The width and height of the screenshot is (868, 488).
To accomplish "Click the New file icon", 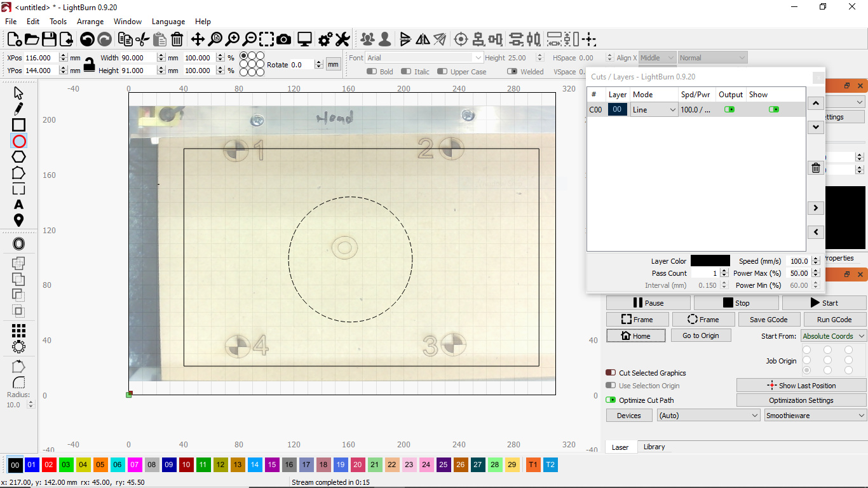I will [x=14, y=39].
